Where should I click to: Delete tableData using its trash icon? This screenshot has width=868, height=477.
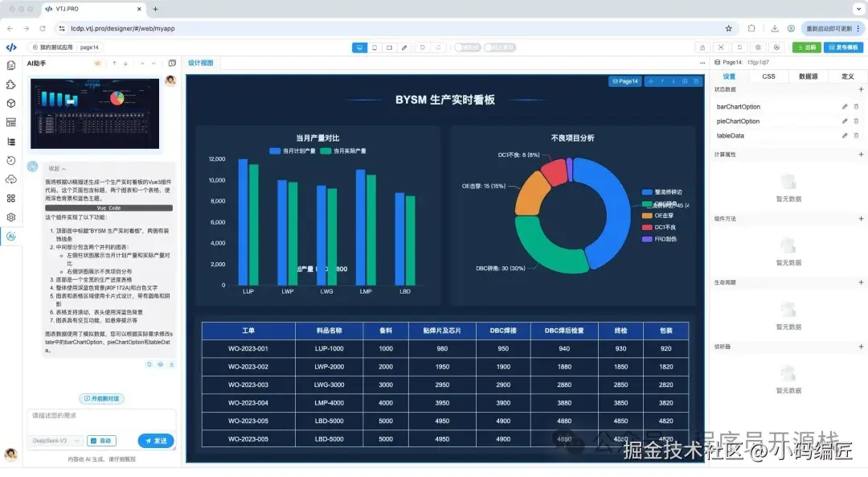855,135
